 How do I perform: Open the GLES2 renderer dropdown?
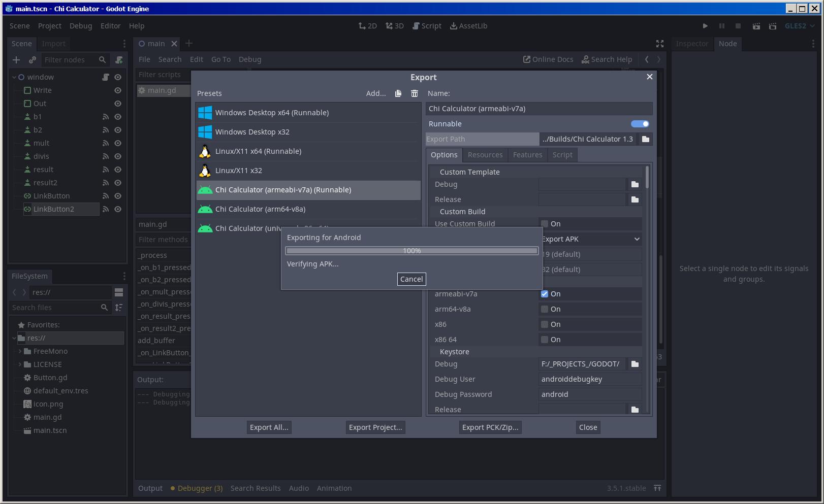(800, 26)
